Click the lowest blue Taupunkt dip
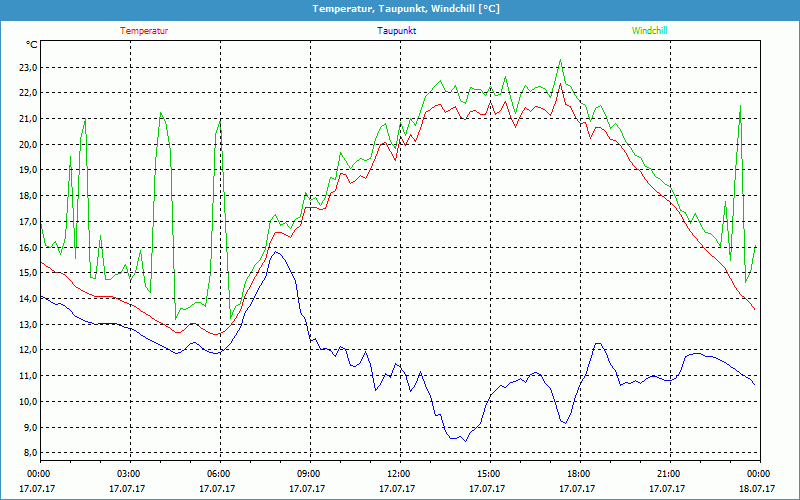Viewport: 800px width, 500px height. [x=464, y=441]
